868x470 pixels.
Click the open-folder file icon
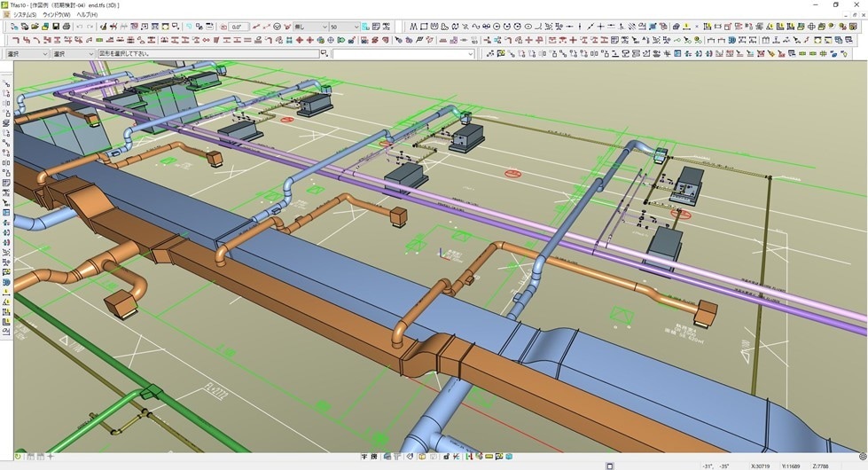35,27
